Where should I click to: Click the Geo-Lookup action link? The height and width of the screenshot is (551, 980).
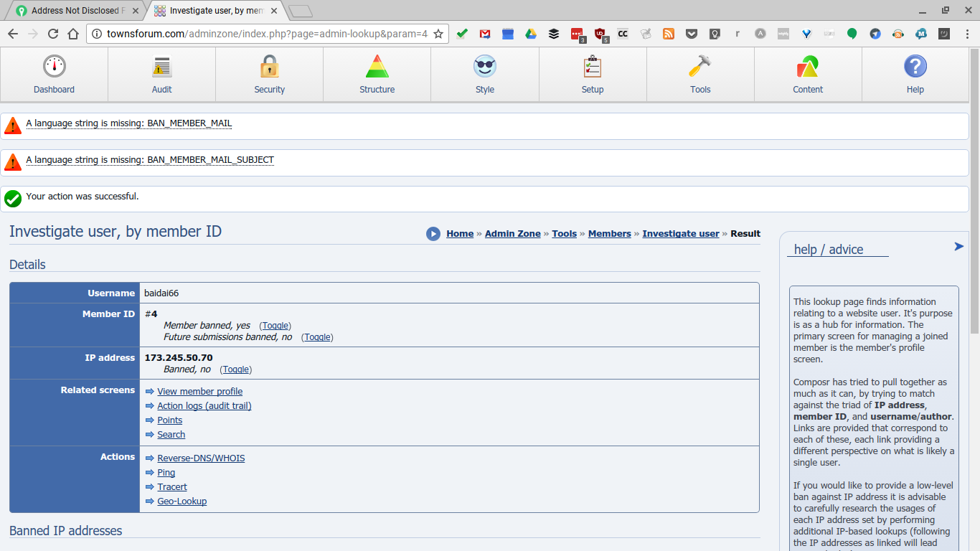tap(182, 501)
